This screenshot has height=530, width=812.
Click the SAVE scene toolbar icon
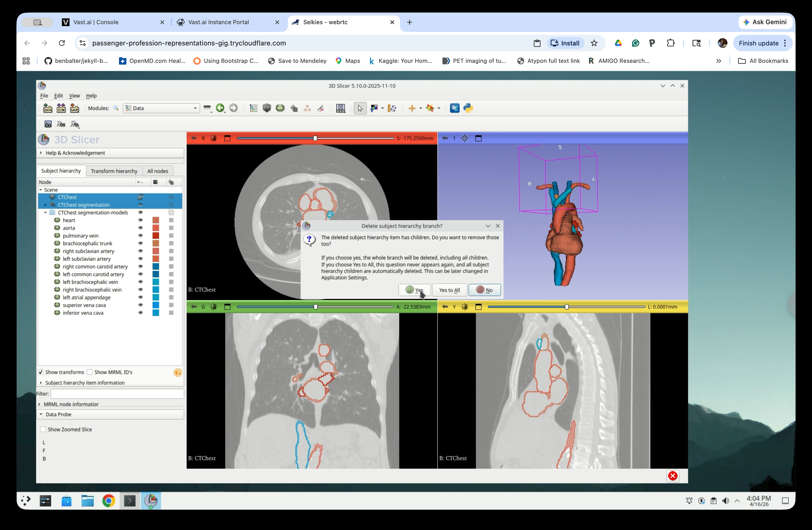point(74,108)
